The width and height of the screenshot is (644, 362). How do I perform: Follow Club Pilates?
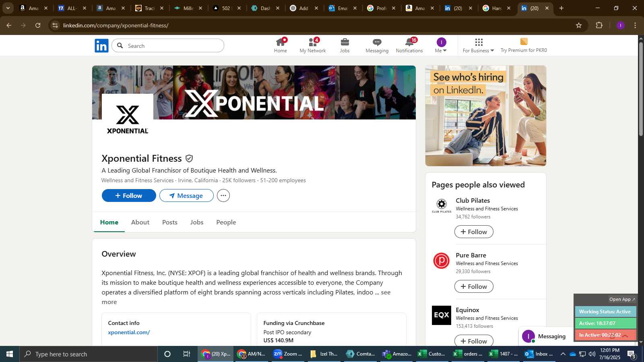pos(474,232)
